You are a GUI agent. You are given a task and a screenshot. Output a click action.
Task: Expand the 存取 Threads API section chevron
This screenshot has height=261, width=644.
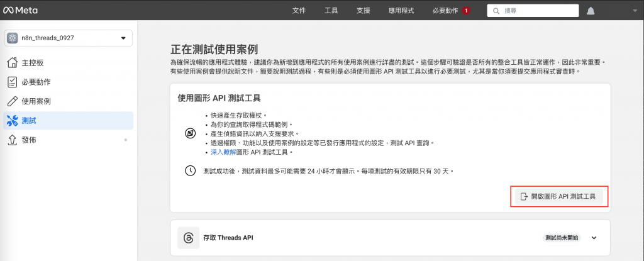point(594,238)
